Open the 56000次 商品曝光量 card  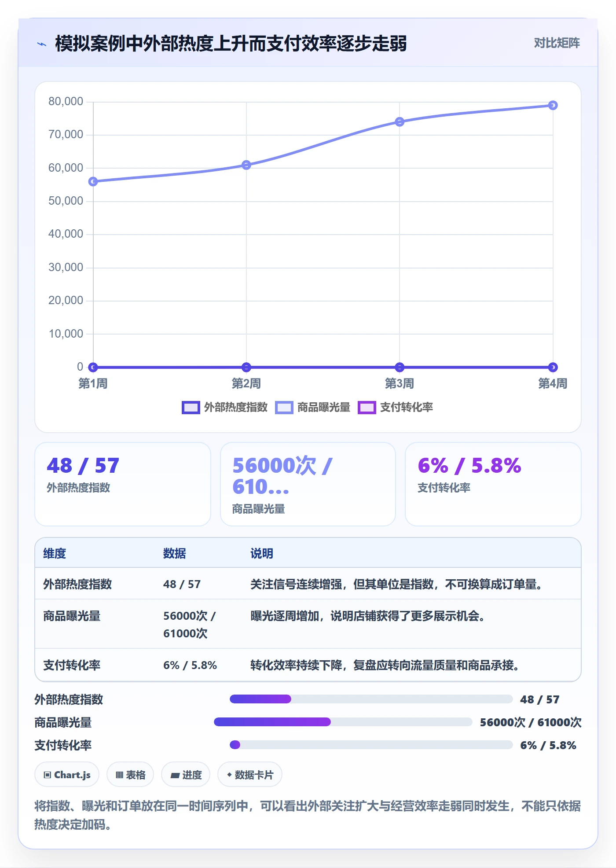tap(308, 484)
